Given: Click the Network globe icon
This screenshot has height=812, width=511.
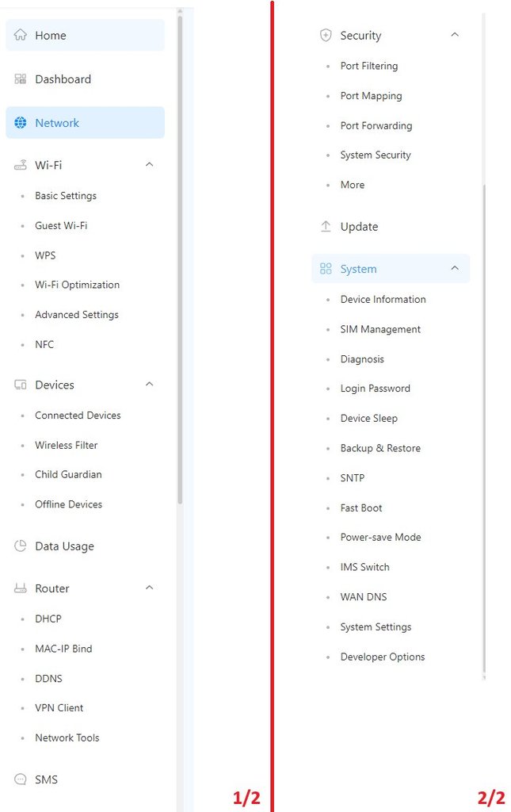Looking at the screenshot, I should pyautogui.click(x=21, y=123).
